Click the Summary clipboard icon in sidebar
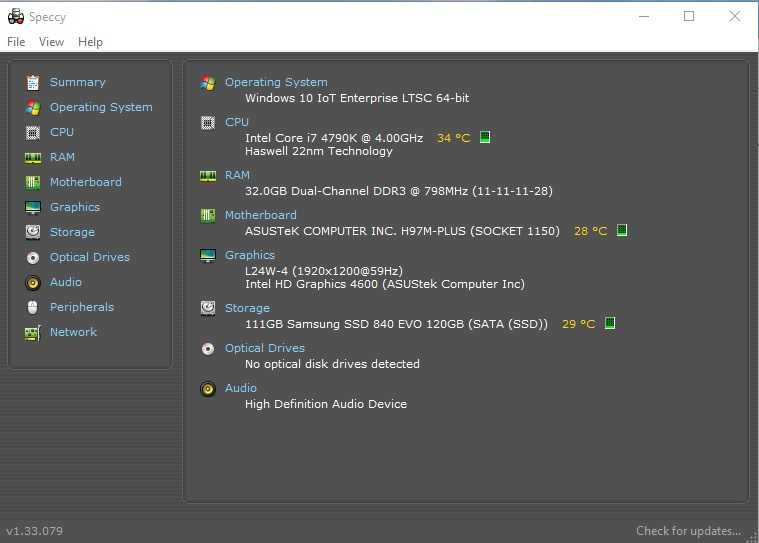Viewport: 759px width, 543px height. click(x=33, y=83)
